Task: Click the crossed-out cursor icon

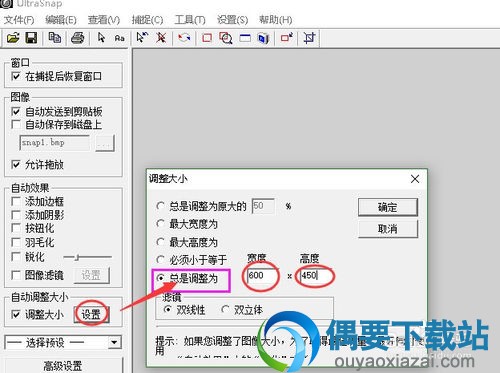Action: click(161, 38)
